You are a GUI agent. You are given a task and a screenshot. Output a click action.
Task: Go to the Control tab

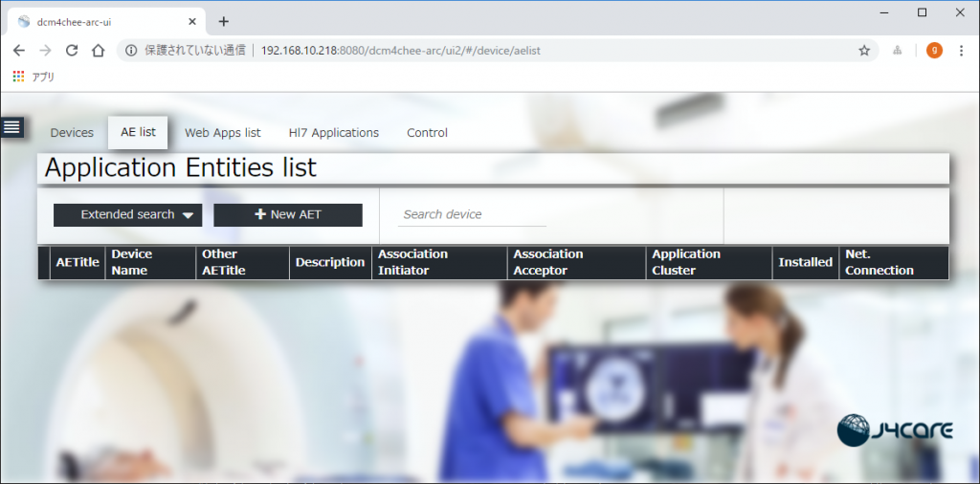(x=427, y=133)
